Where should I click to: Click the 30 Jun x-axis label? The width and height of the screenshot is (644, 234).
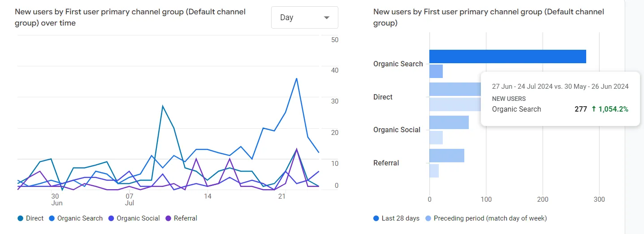coord(57,199)
